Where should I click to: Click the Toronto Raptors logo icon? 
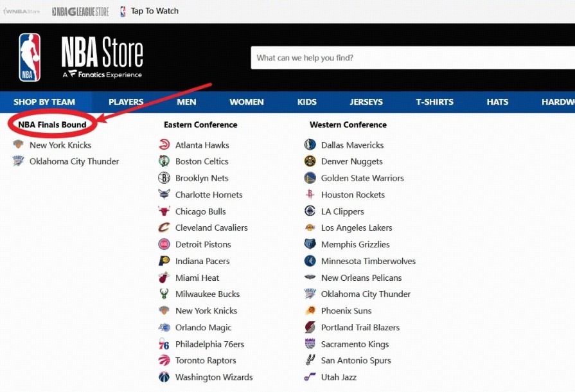164,360
